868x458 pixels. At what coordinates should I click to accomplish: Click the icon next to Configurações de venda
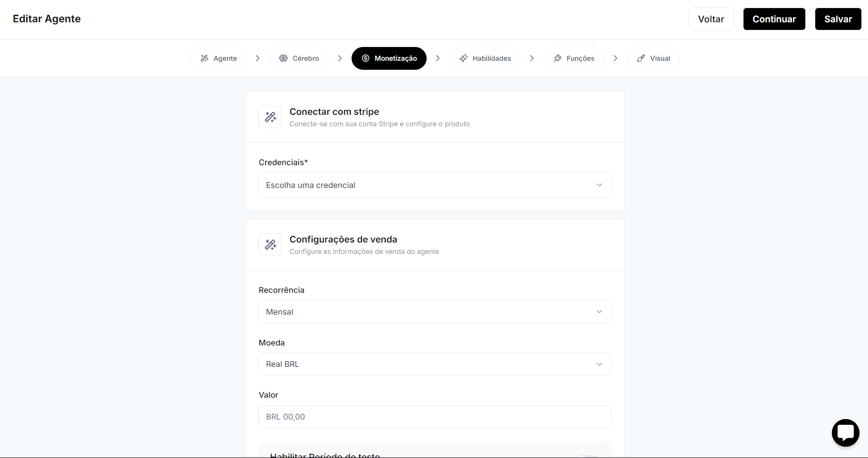(270, 244)
